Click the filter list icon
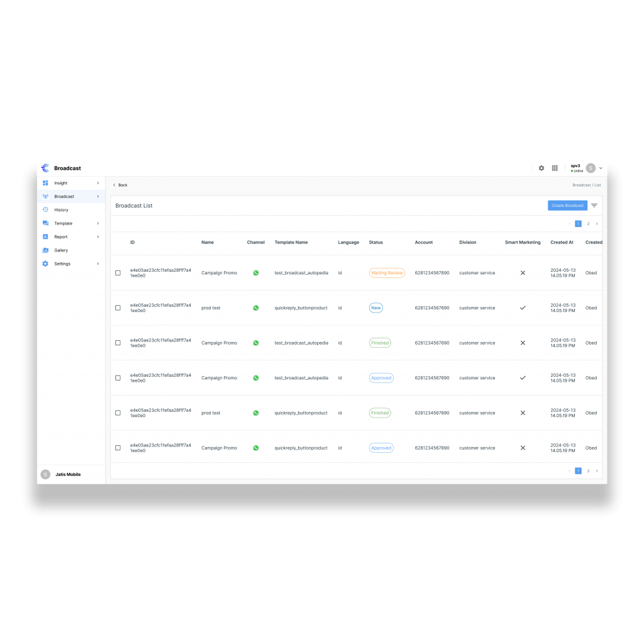644x644 pixels. pyautogui.click(x=594, y=206)
